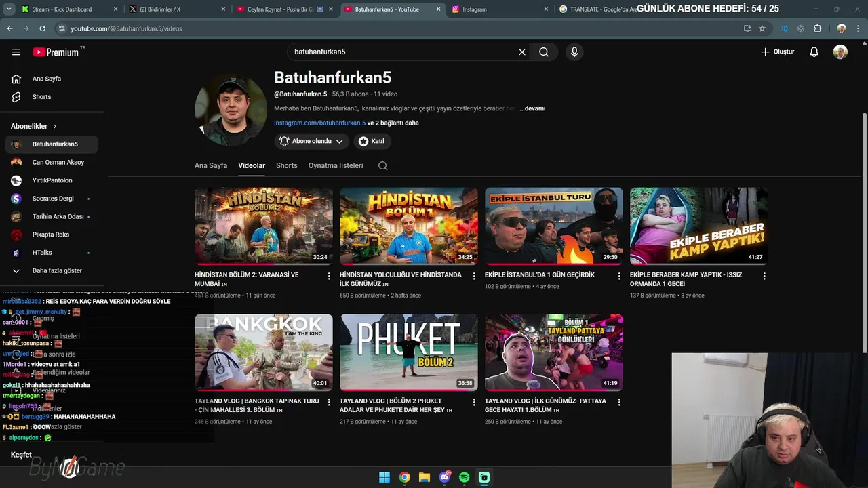Open options for Pattaya Gece Hayatı video
The height and width of the screenshot is (488, 868).
coord(619,402)
